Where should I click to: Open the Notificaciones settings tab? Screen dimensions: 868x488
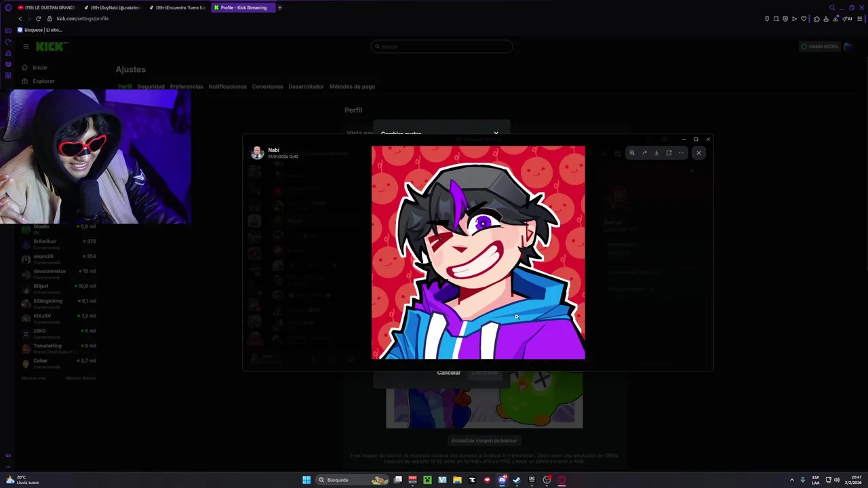[227, 87]
